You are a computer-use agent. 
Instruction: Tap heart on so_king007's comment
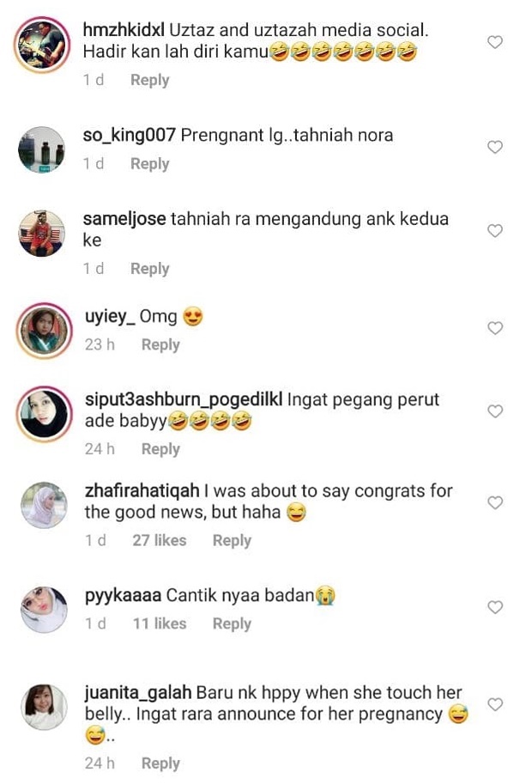494,147
